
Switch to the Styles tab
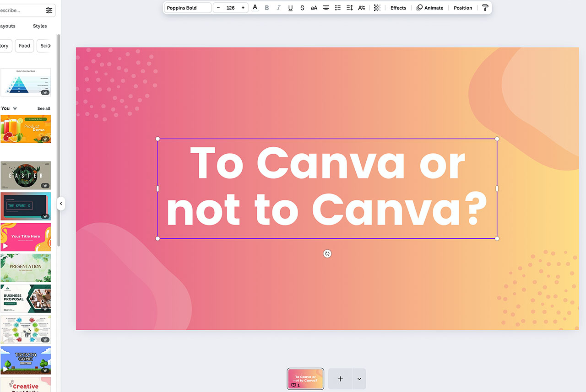[x=40, y=26]
